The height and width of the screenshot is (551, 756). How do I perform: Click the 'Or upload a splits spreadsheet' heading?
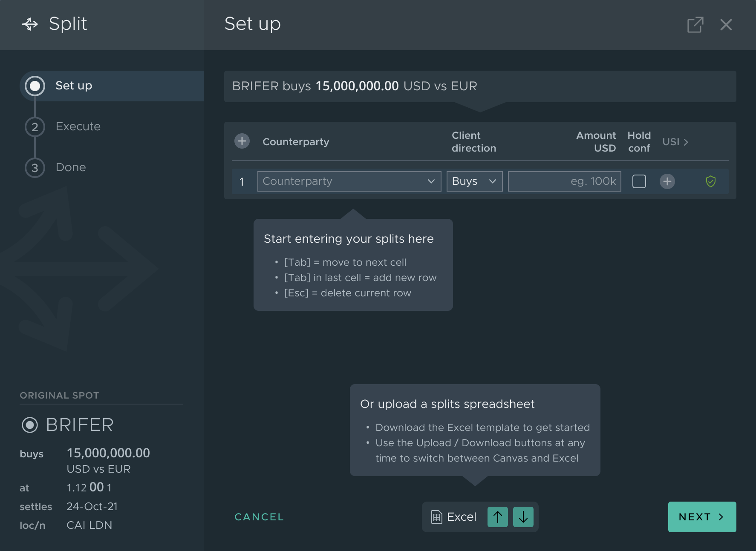tap(447, 404)
